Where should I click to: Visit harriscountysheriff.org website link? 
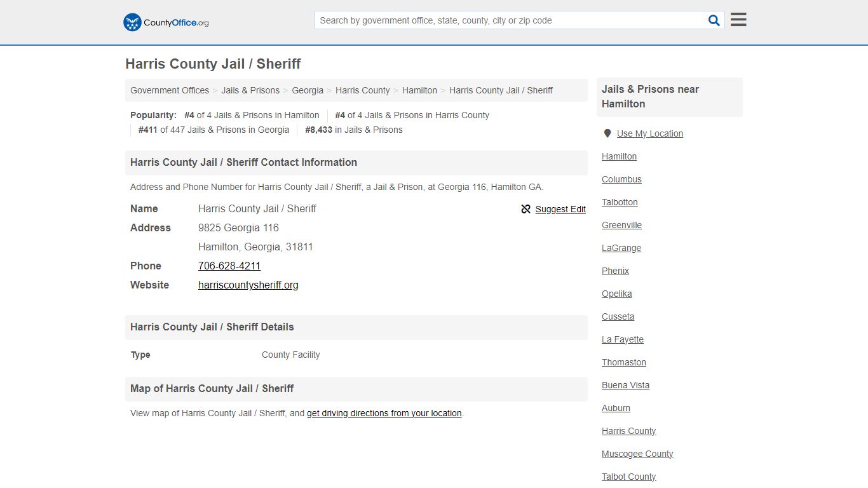click(x=248, y=285)
